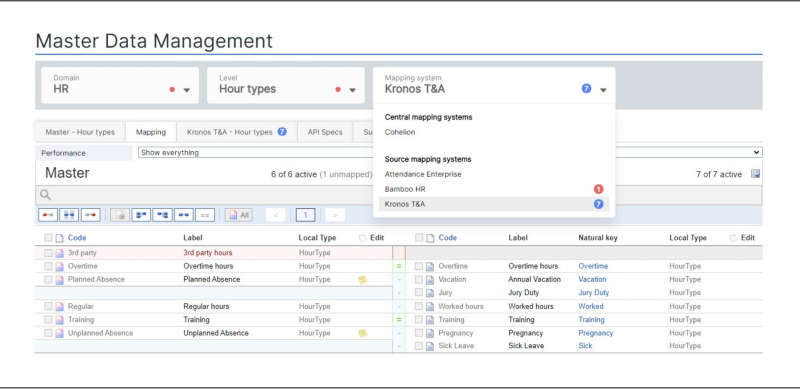Switch to the Kronos T&A - Hour types tab

(237, 132)
